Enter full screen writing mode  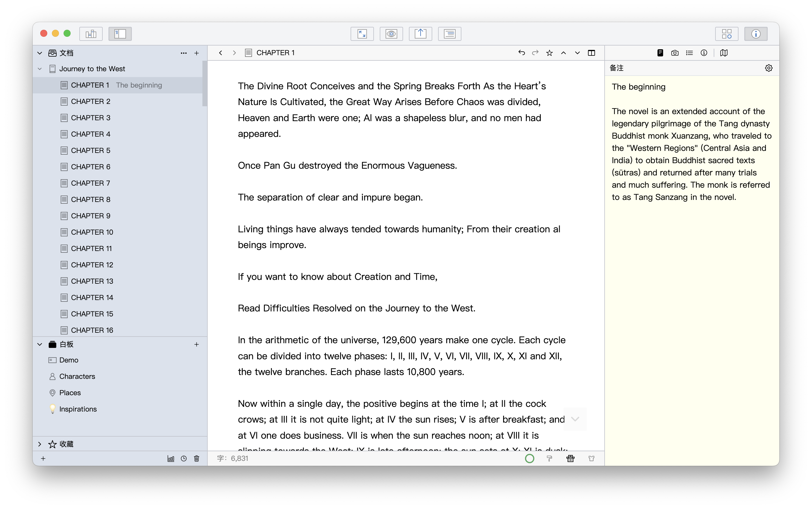click(x=362, y=34)
